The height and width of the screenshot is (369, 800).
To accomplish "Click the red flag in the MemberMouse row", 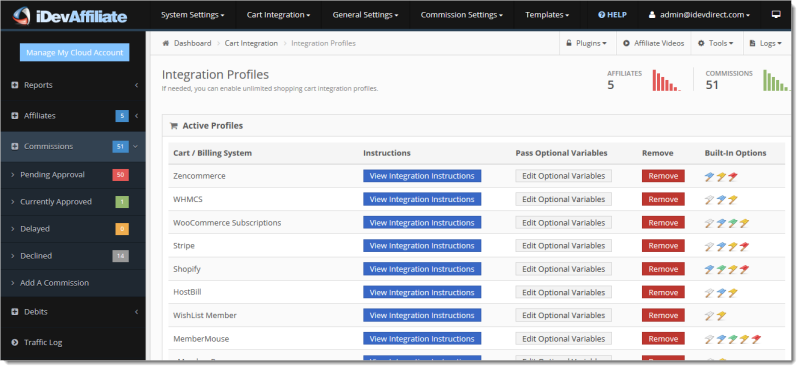I will [x=756, y=340].
